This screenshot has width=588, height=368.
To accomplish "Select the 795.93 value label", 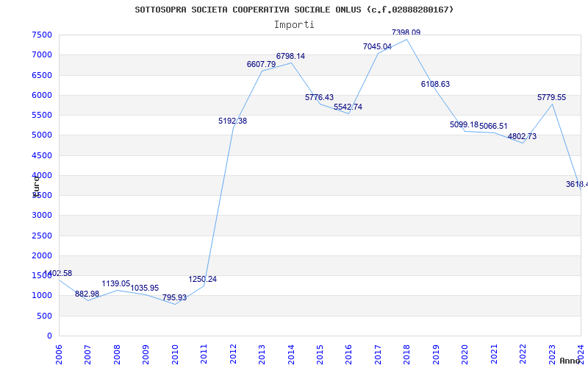I will [x=174, y=298].
